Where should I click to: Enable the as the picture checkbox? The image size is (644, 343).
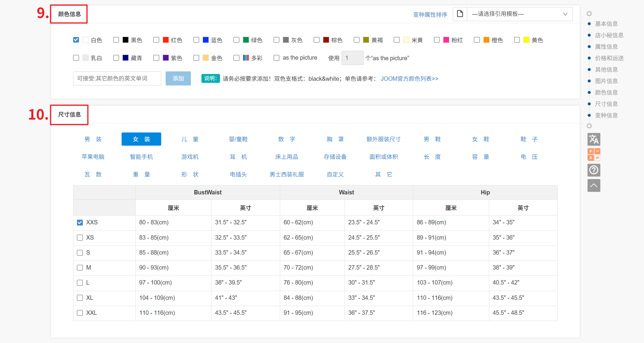pyautogui.click(x=276, y=58)
